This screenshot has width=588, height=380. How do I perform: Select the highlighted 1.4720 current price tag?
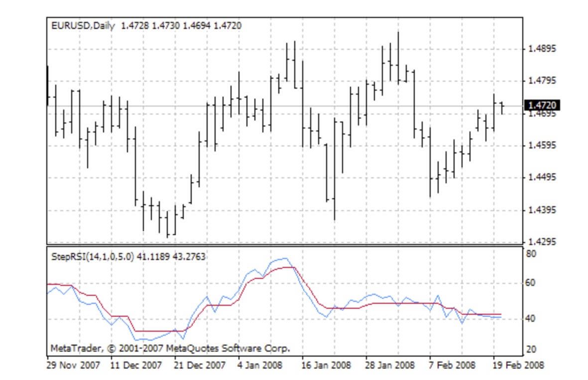click(x=542, y=105)
